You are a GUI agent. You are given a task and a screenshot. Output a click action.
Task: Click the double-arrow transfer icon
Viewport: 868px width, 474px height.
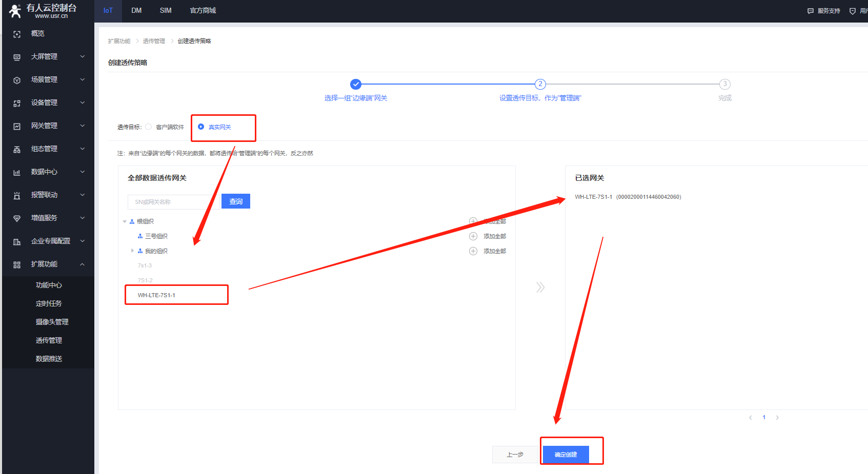[x=540, y=287]
